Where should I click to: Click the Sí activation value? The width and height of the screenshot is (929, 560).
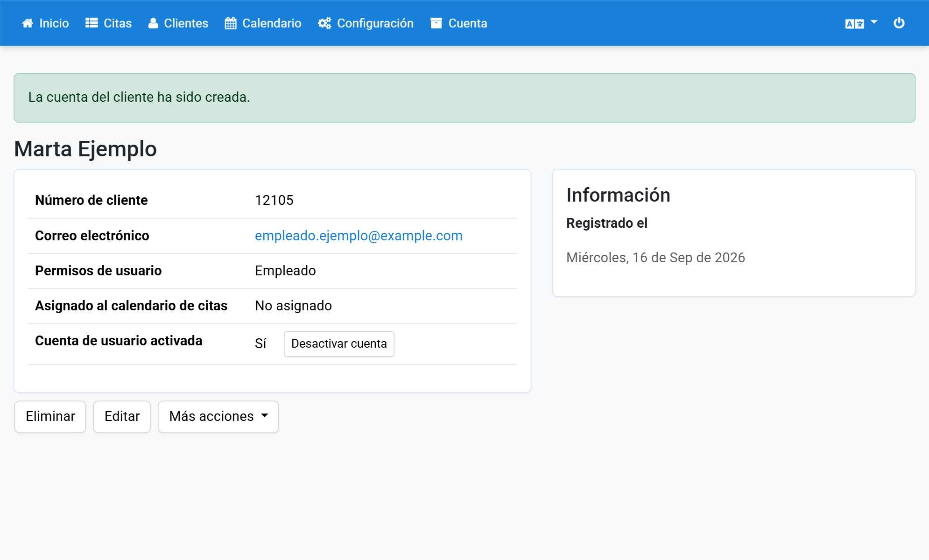[260, 343]
